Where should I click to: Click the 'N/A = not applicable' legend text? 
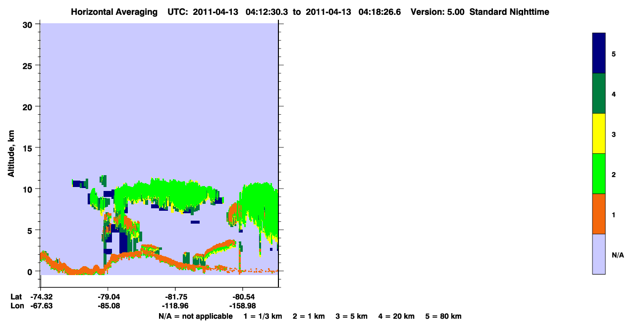[196, 316]
